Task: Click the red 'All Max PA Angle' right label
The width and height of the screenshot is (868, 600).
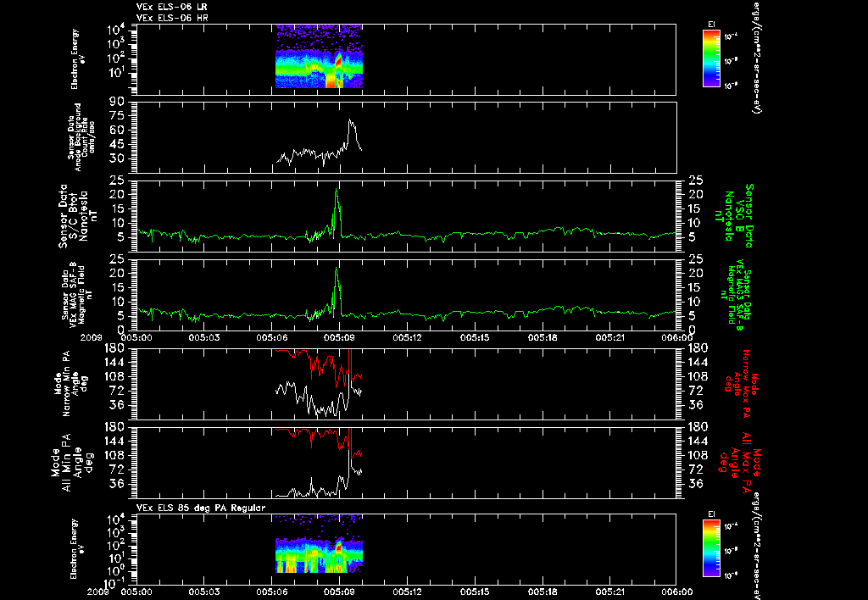Action: [x=739, y=463]
